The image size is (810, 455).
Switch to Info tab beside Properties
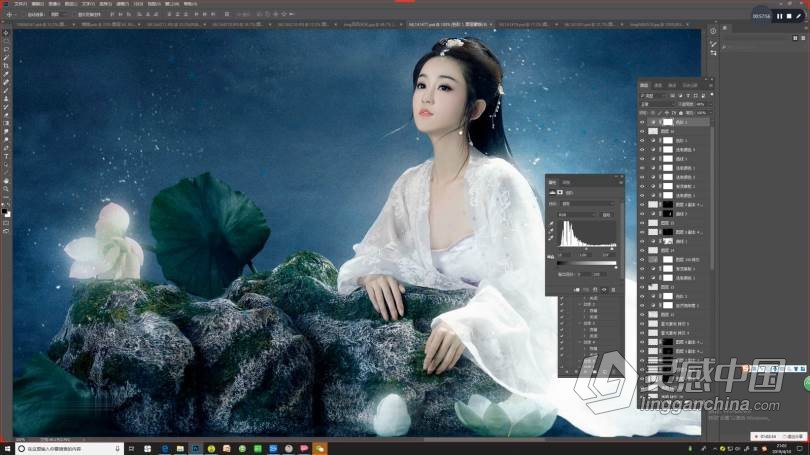pyautogui.click(x=566, y=182)
